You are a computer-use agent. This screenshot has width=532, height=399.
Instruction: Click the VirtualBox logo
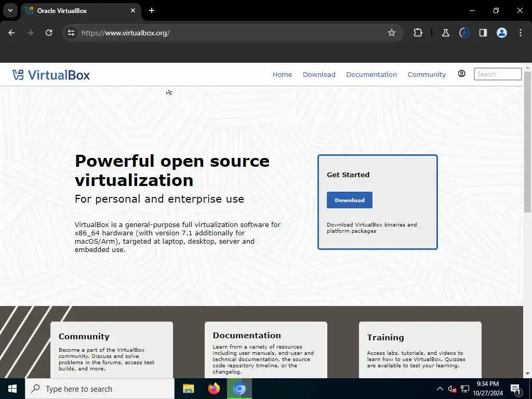pyautogui.click(x=51, y=75)
